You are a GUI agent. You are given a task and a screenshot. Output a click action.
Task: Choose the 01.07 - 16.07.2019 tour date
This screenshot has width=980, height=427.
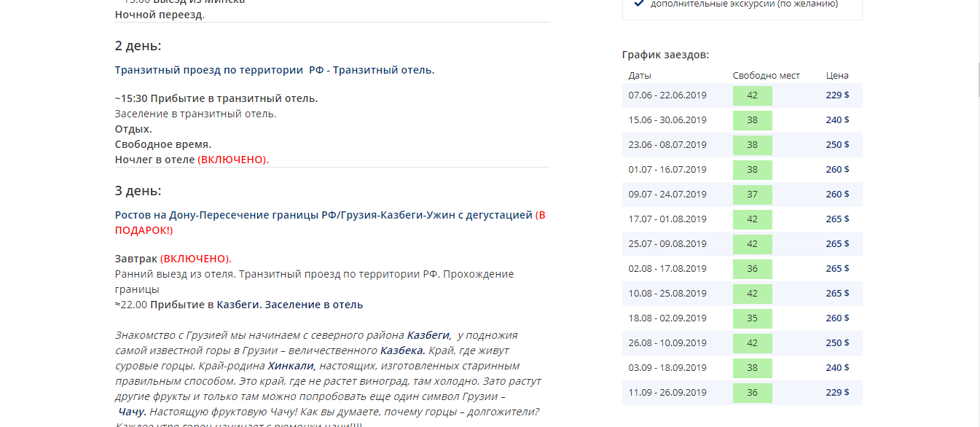(667, 170)
